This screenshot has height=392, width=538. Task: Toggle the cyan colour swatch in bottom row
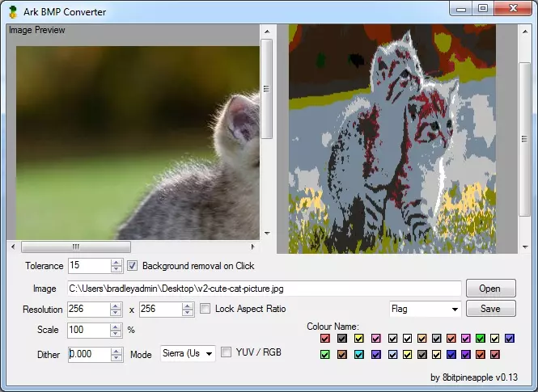pos(359,355)
